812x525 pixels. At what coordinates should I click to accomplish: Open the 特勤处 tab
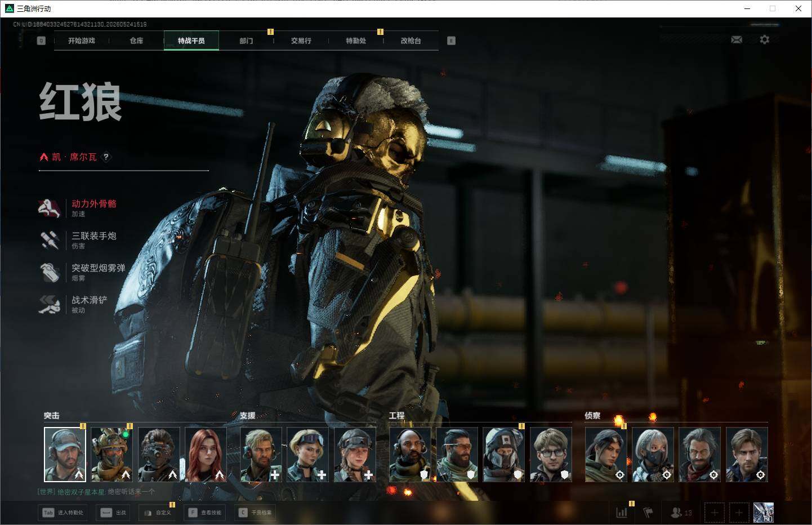356,41
